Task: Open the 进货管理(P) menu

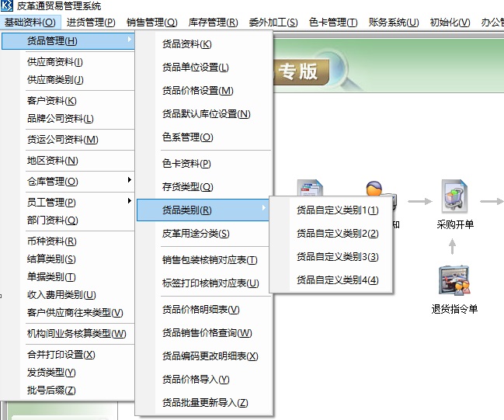Action: (x=91, y=23)
